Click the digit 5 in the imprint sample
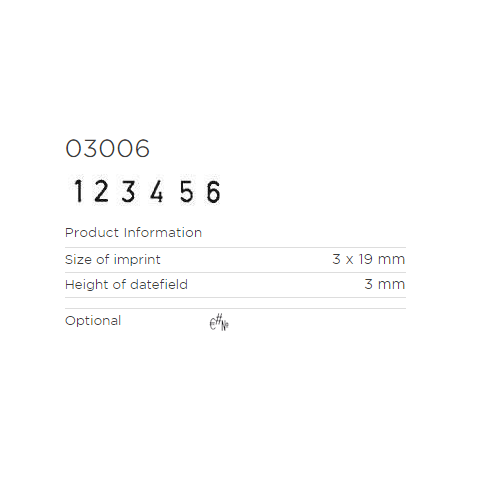 point(186,191)
